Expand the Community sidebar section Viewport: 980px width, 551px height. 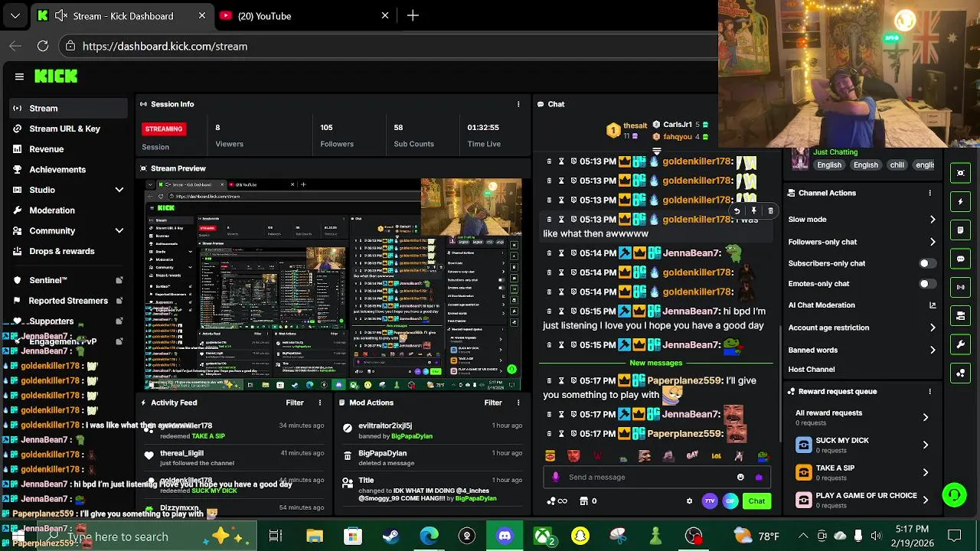click(119, 230)
